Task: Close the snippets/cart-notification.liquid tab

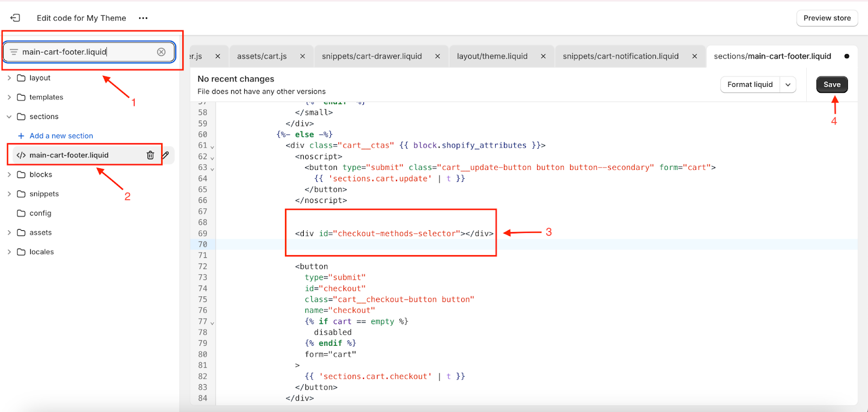Action: coord(694,56)
